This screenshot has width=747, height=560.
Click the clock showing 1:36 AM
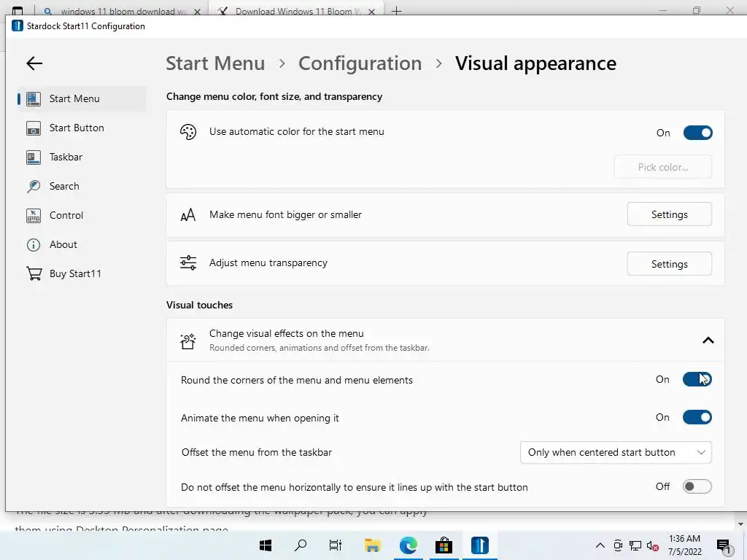684,539
